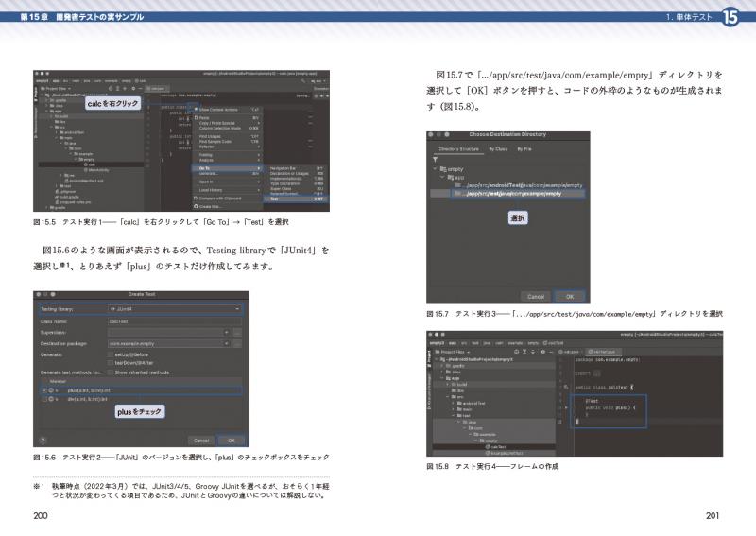Open the Superclass dropdown arrow
756x536 pixels.
(x=226, y=333)
